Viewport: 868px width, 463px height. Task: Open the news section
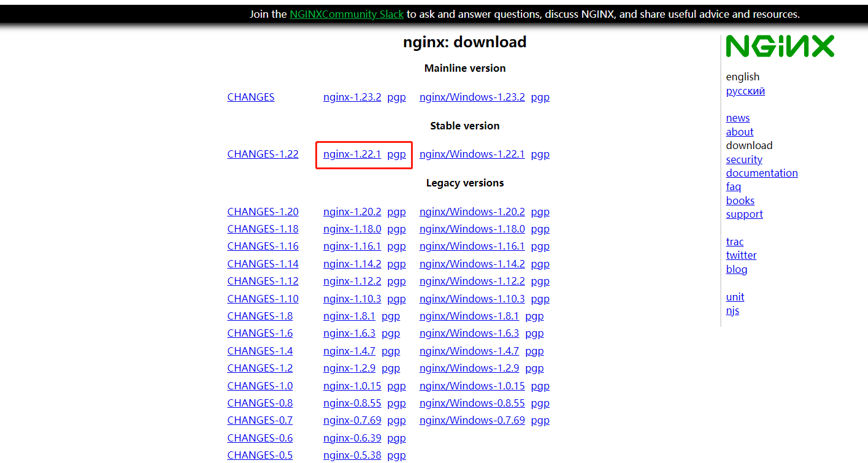(x=737, y=118)
